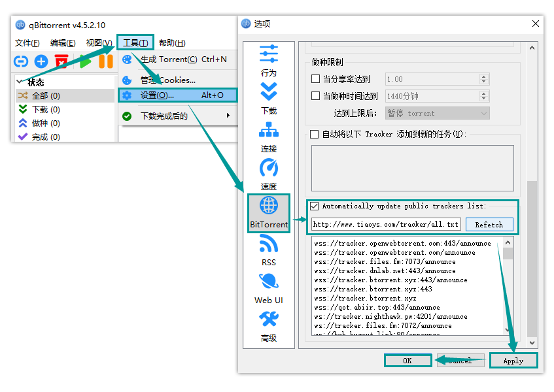Click the red delete torrent toolbar icon
Screen dimensions: 554x392
coord(61,61)
